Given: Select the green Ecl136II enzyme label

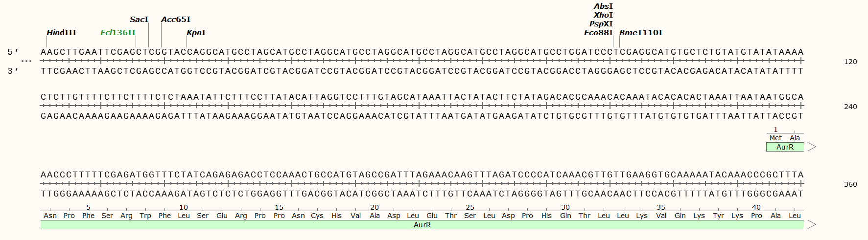Looking at the screenshot, I should (x=117, y=33).
